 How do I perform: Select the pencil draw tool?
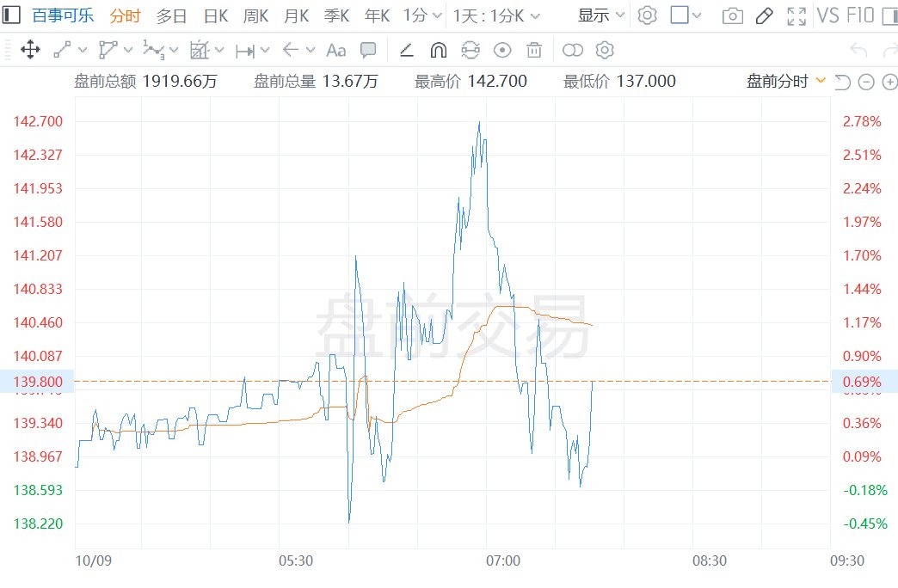[x=764, y=15]
